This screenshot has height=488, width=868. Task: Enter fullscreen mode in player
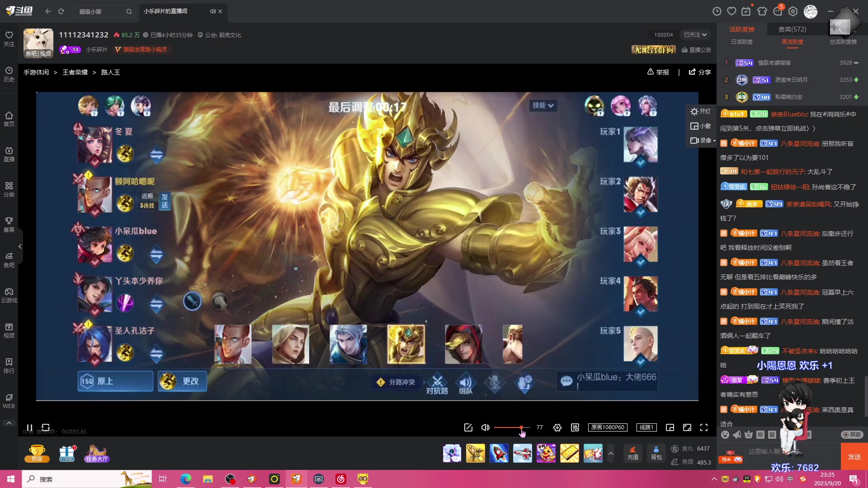[x=704, y=427]
